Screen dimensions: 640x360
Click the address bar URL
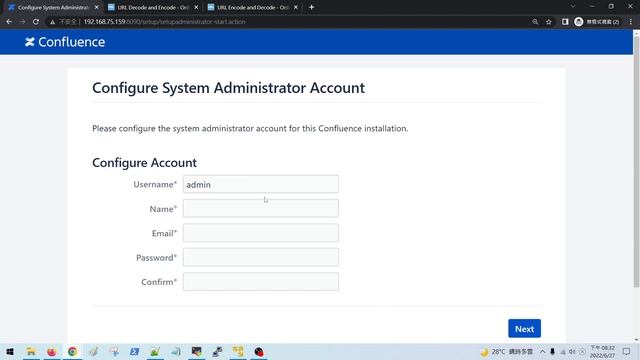(x=164, y=22)
